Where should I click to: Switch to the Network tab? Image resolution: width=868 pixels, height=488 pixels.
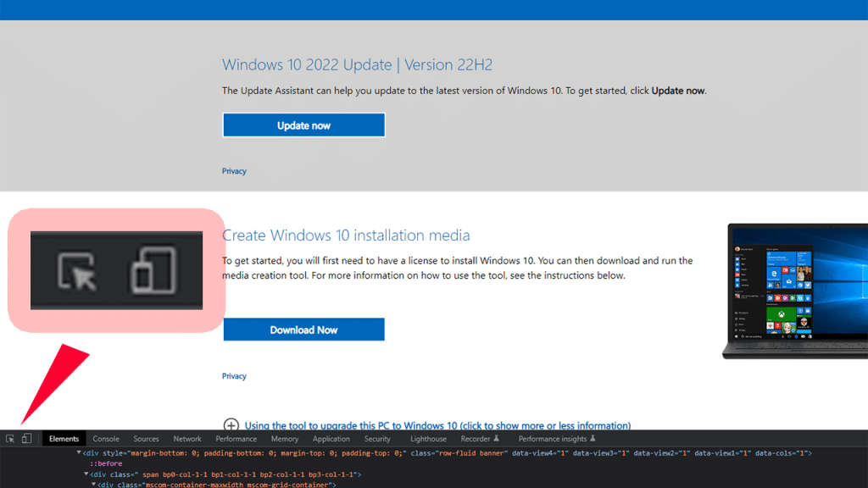[187, 439]
